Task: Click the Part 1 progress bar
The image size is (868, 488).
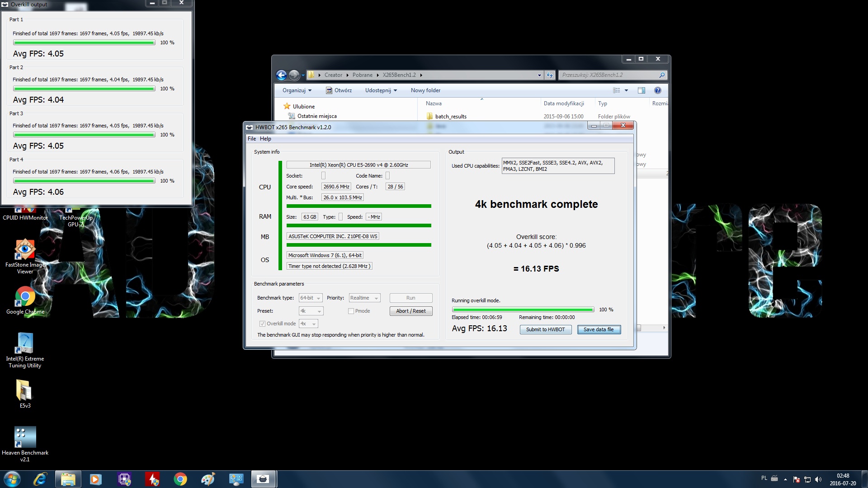Action: click(x=85, y=42)
